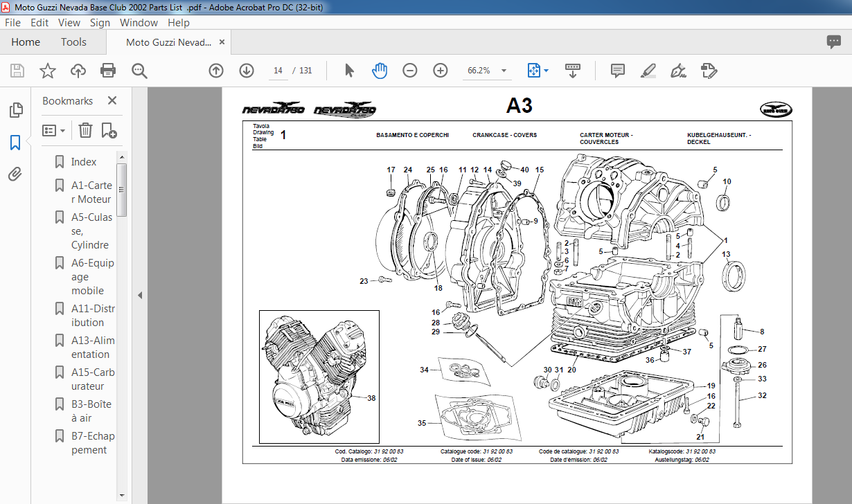This screenshot has height=504, width=852.
Task: Collapse the navigation pane arrow
Action: coord(139,295)
